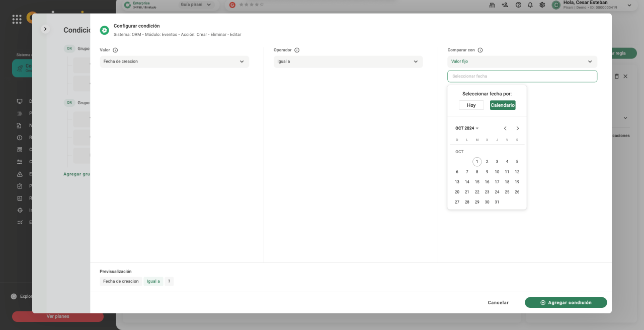
Task: Open settings gear in top bar
Action: [x=542, y=5]
